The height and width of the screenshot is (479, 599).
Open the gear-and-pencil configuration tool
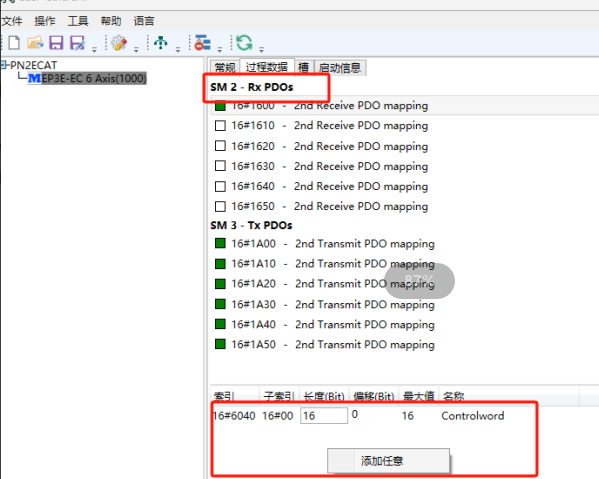tap(119, 43)
